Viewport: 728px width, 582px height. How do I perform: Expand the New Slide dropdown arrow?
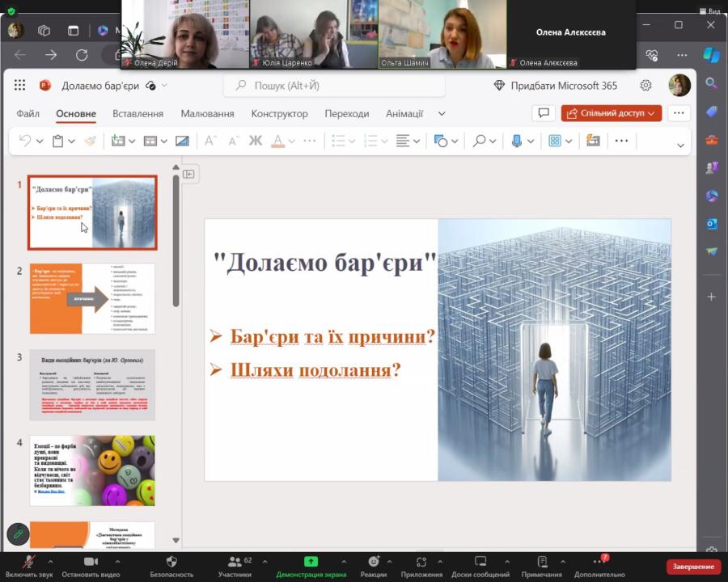point(132,141)
